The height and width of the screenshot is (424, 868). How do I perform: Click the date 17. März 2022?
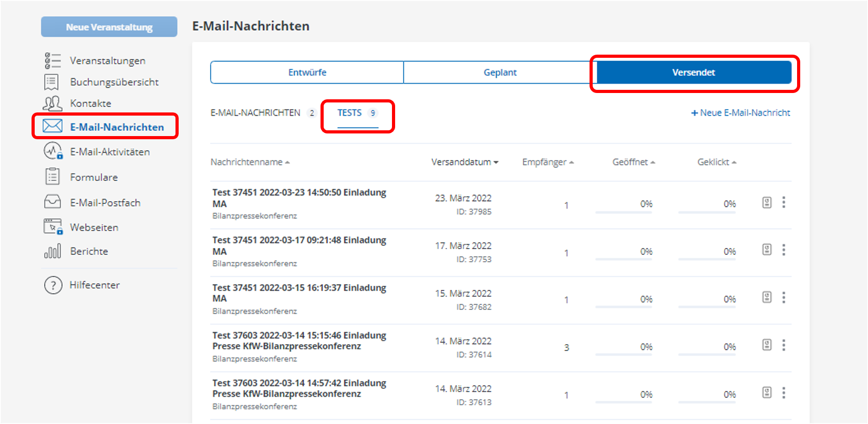tap(463, 245)
